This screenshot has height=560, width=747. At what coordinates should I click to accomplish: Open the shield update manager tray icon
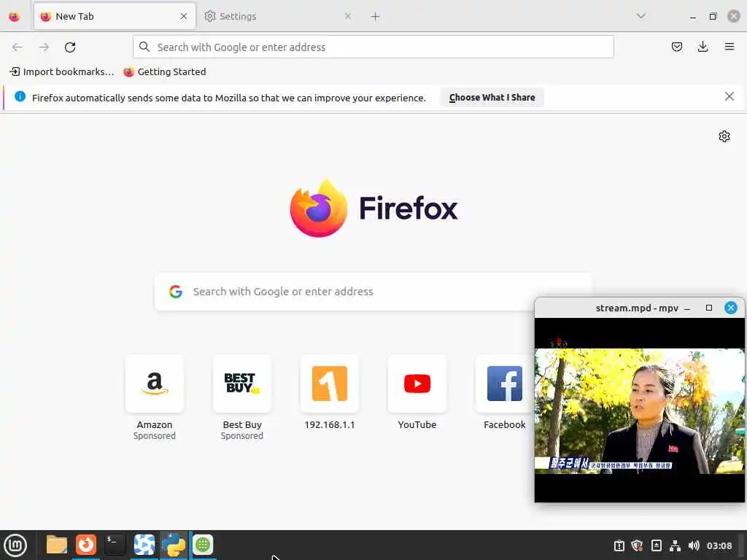coord(637,545)
